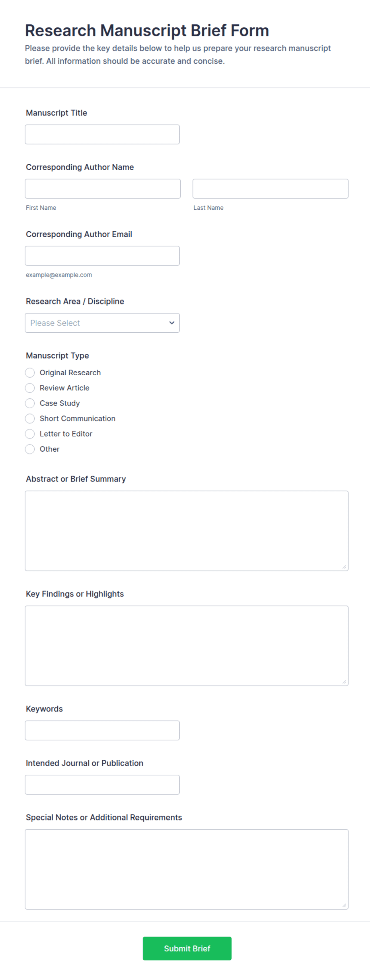The height and width of the screenshot is (980, 370).
Task: Select the Original Research radio button
Action: pyautogui.click(x=30, y=373)
